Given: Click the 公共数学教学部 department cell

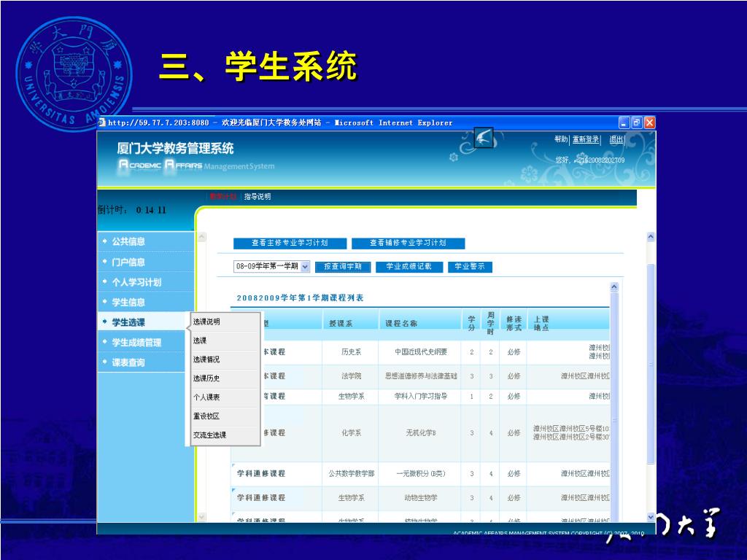Looking at the screenshot, I should (351, 474).
